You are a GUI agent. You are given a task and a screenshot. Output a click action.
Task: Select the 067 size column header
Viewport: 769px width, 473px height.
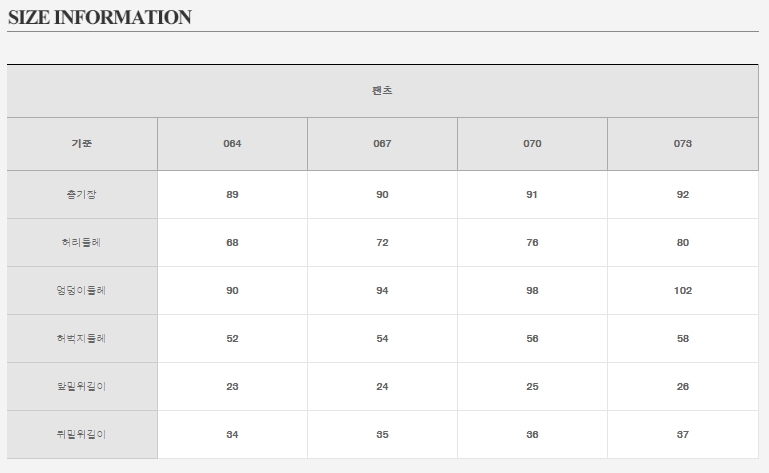[x=382, y=144]
